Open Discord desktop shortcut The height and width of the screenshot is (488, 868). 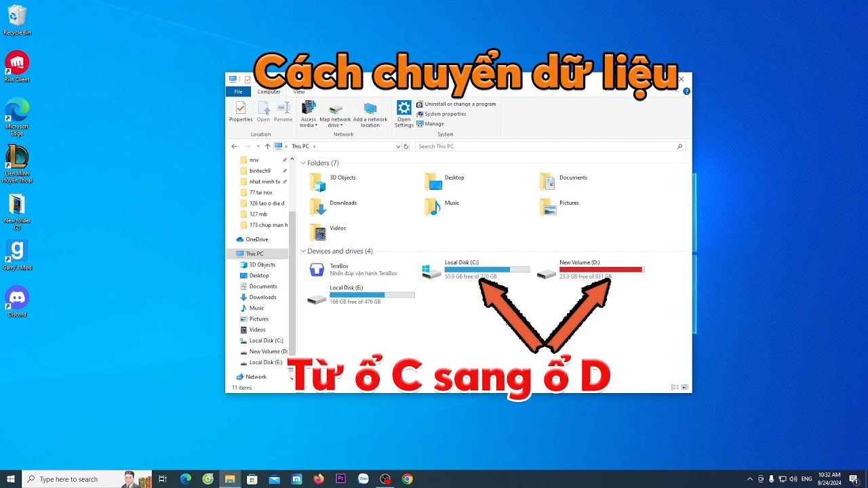[x=17, y=302]
